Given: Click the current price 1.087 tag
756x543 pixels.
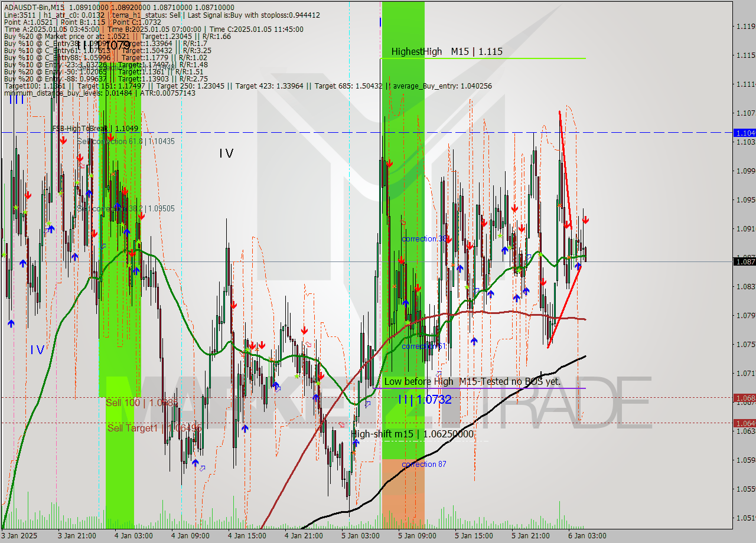Looking at the screenshot, I should [x=744, y=261].
